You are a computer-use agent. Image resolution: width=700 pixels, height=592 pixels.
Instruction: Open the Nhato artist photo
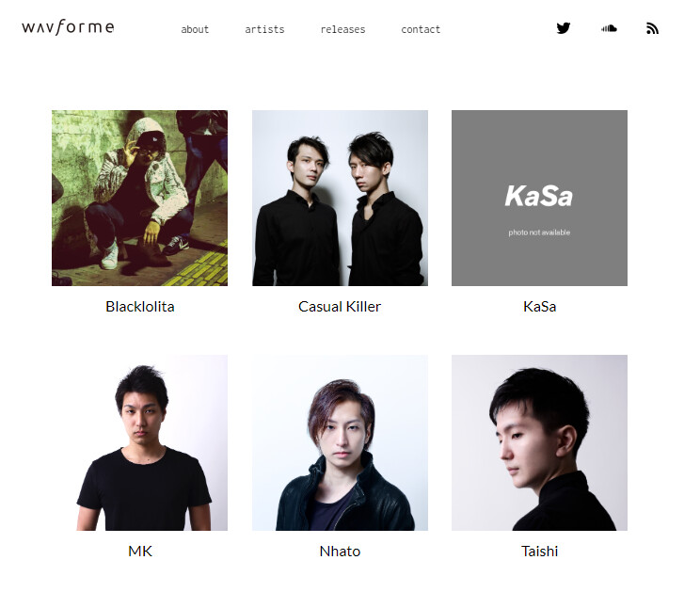pos(340,443)
